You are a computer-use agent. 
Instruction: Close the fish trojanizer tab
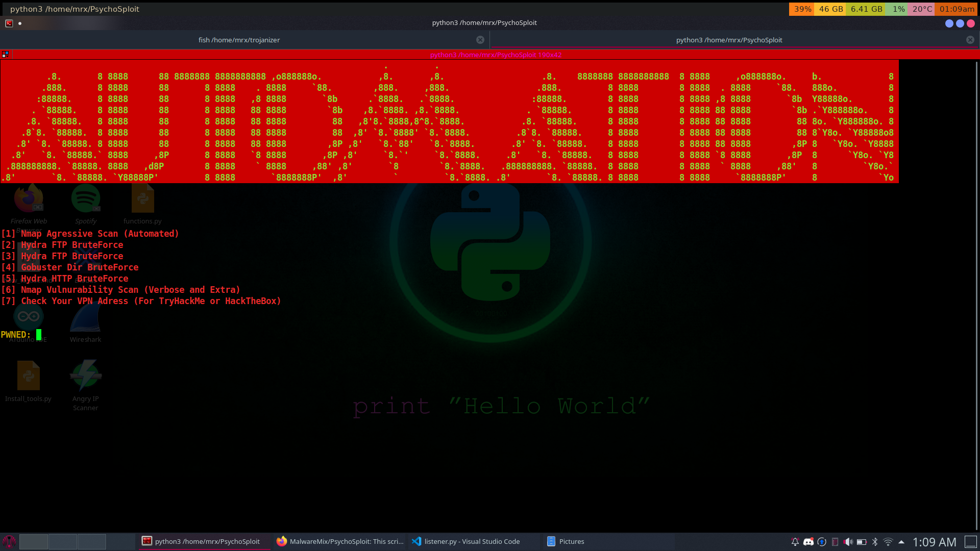click(x=480, y=40)
